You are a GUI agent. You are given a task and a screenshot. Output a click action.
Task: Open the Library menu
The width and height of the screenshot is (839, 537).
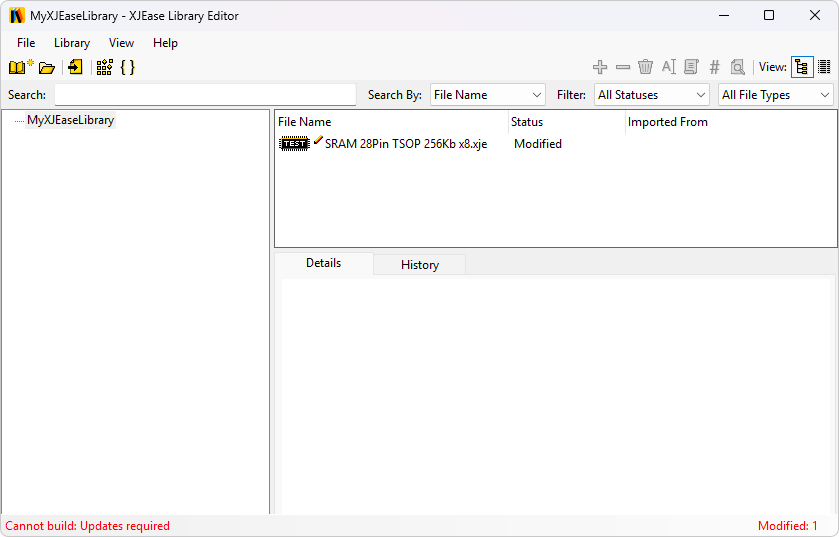[72, 43]
